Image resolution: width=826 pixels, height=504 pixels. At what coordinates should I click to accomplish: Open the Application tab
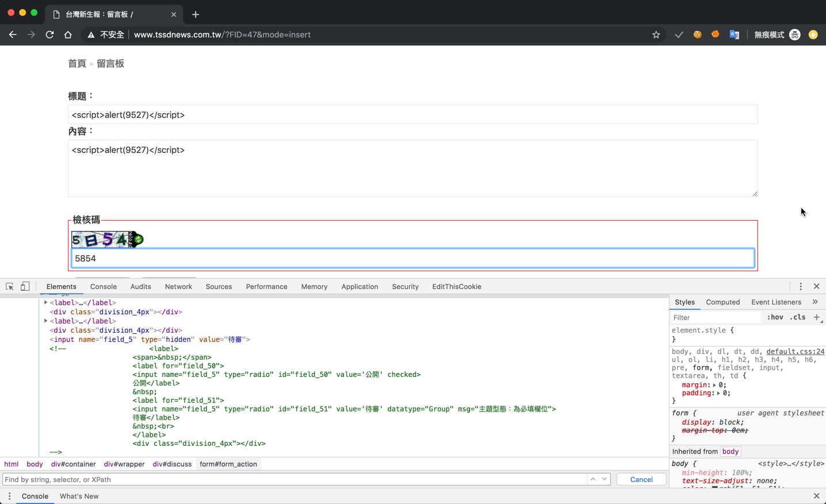360,287
